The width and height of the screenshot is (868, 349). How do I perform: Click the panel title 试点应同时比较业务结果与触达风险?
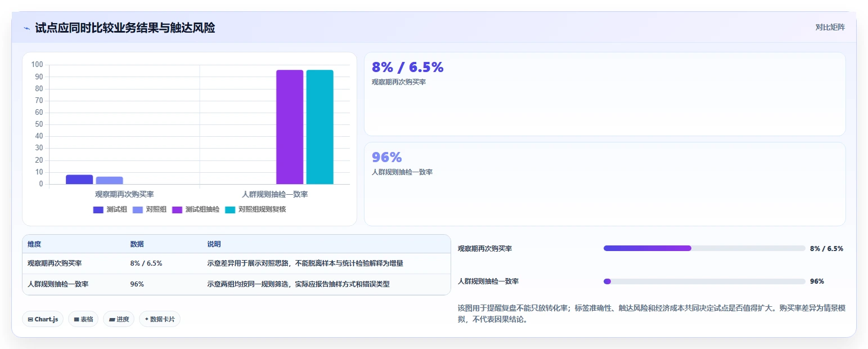(125, 28)
